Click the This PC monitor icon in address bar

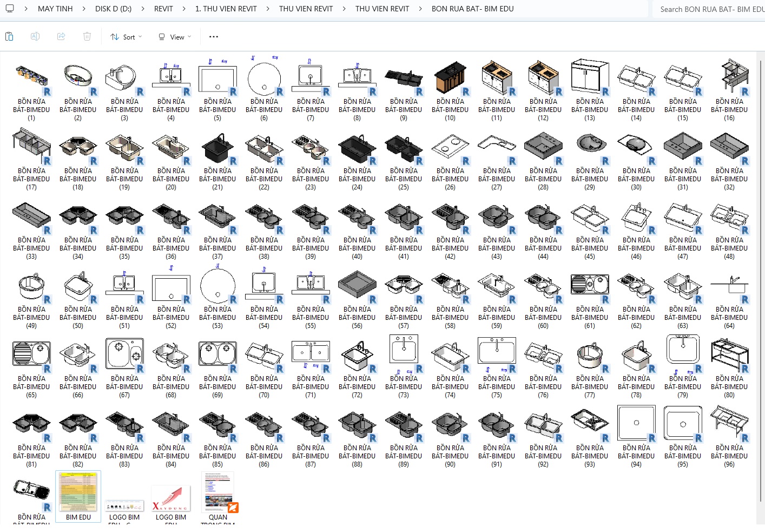[x=10, y=9]
